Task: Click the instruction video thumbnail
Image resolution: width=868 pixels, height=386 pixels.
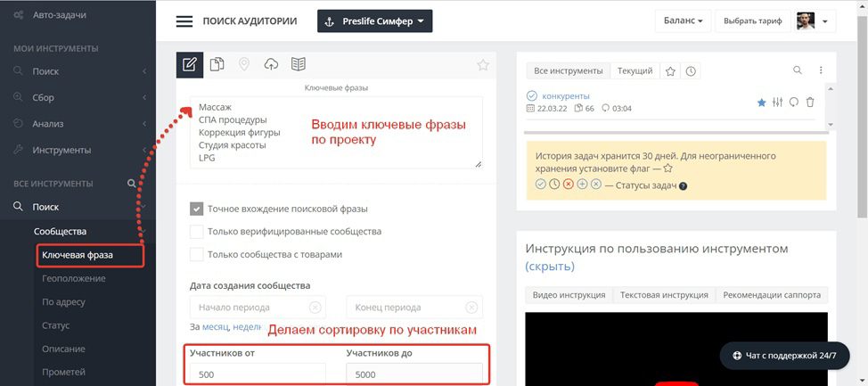Action: coord(676,349)
